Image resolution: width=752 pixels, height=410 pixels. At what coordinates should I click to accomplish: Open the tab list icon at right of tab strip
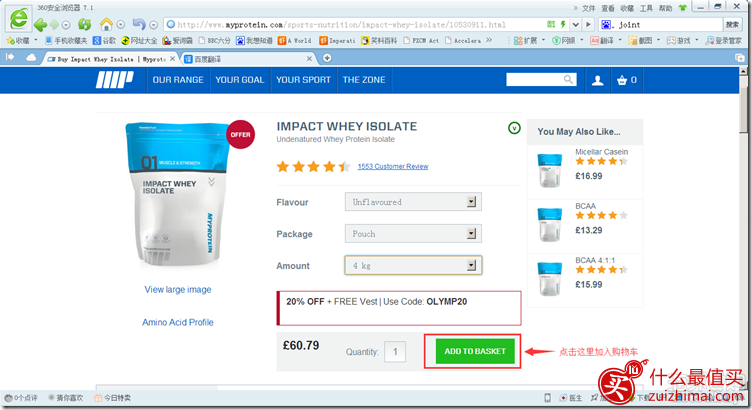click(740, 58)
